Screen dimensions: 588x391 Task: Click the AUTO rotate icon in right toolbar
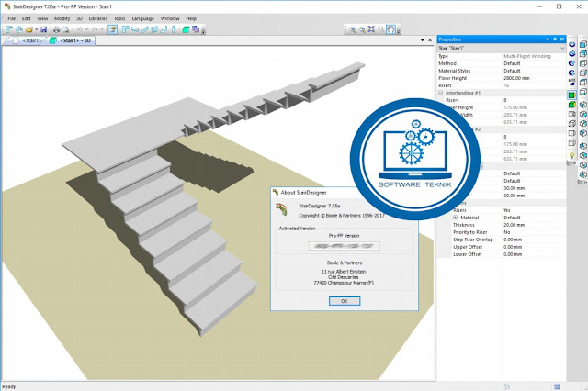(x=571, y=82)
